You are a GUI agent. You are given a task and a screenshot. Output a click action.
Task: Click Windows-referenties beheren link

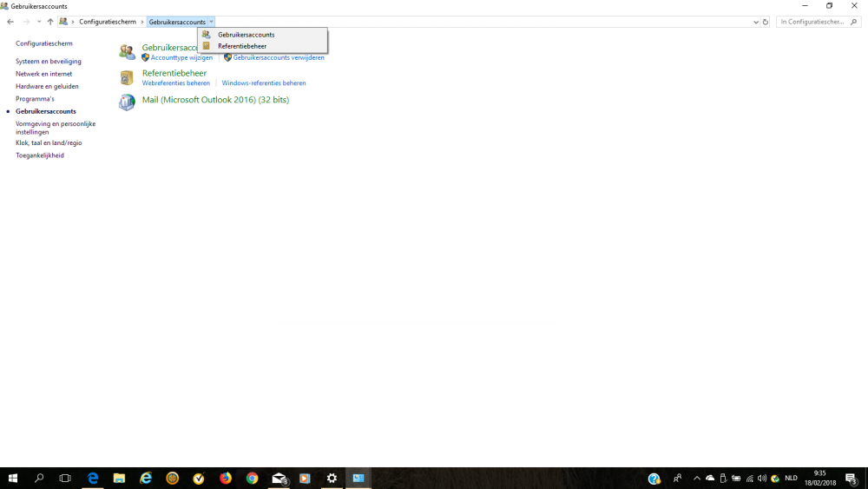[264, 83]
